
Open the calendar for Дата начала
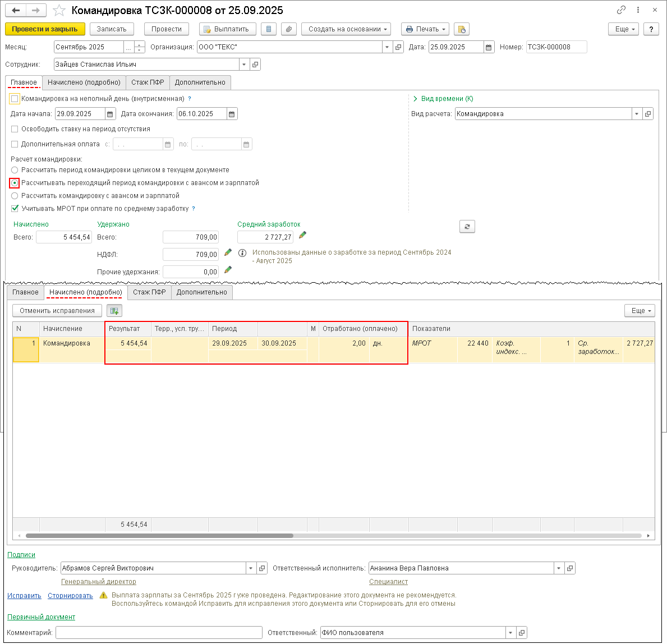tap(110, 114)
